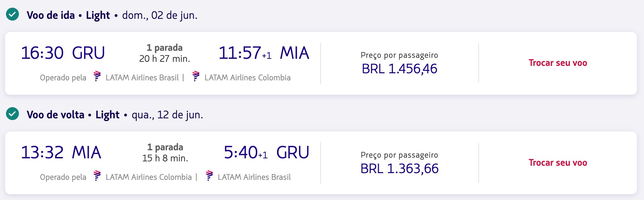Click LATAM logo before Airlines Brasil on return flight
Viewport: 644px width, 200px height.
(x=209, y=176)
